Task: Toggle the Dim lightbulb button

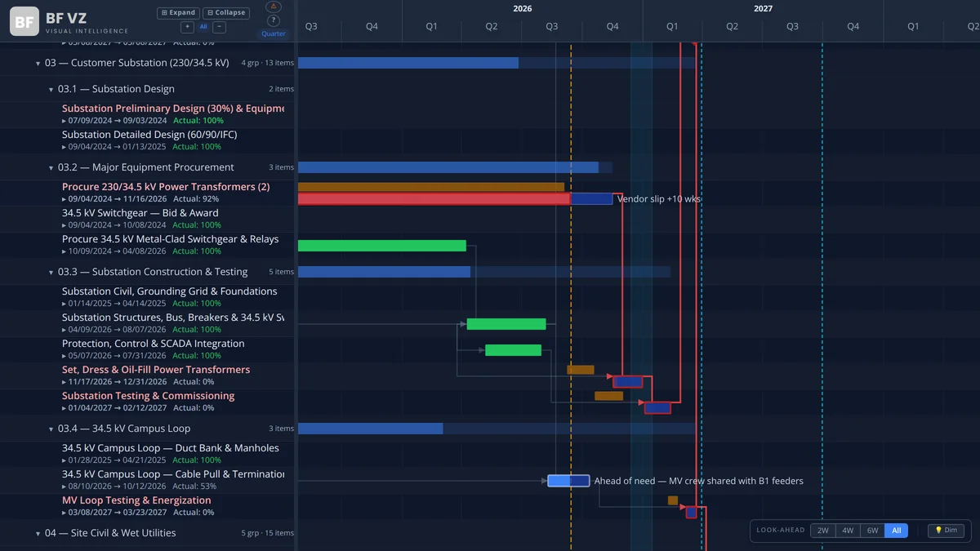Action: tap(946, 531)
